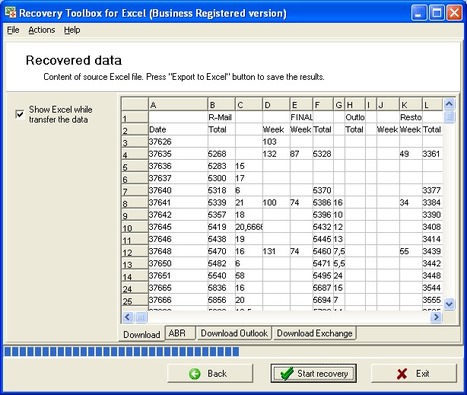Open the Actions menu
The width and height of the screenshot is (467, 395).
42,30
